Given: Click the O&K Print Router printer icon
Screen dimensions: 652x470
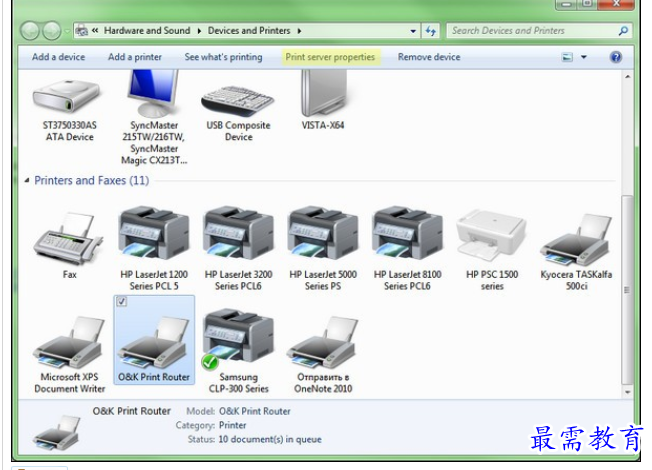Looking at the screenshot, I should pyautogui.click(x=154, y=342).
